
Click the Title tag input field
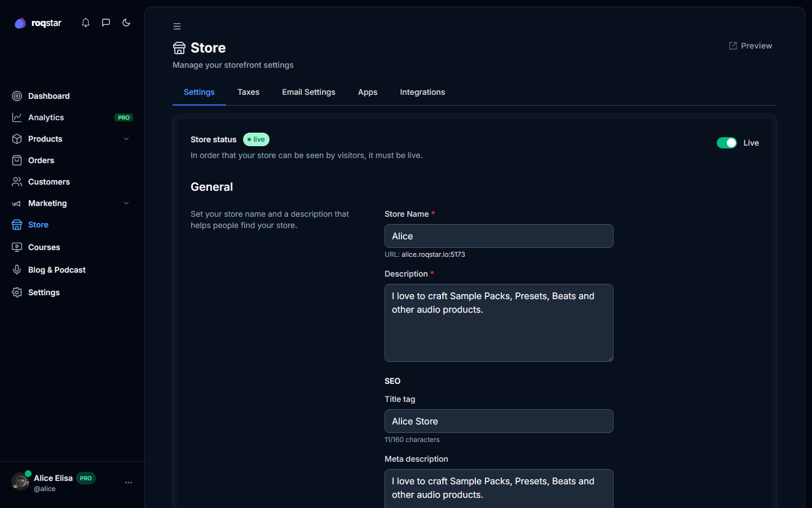(x=499, y=421)
